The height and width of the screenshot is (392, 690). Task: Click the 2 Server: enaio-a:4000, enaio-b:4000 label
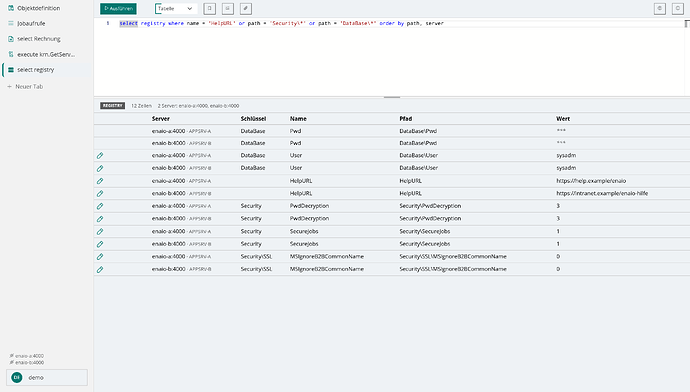point(198,106)
